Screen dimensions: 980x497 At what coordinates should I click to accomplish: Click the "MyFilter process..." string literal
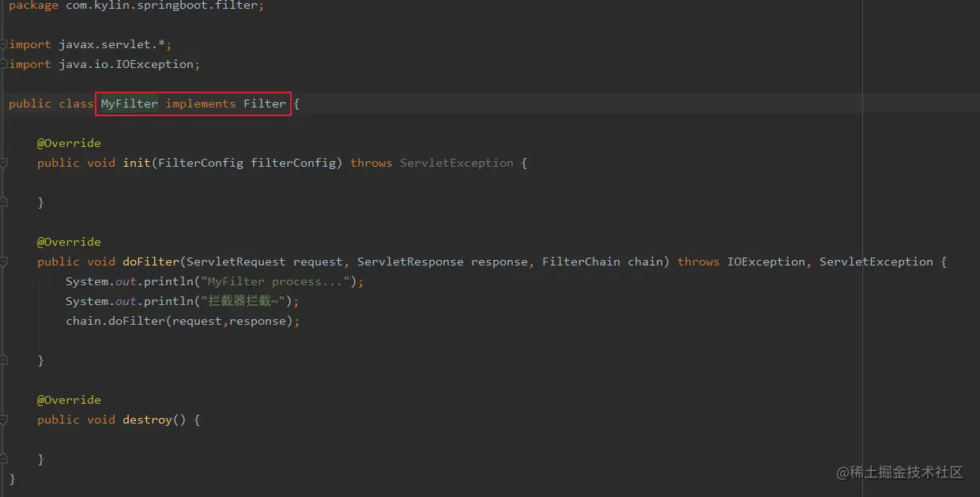pos(275,281)
